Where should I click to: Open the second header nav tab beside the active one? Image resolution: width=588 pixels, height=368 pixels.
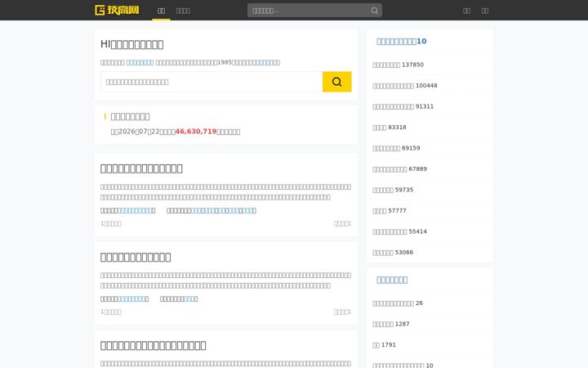click(183, 11)
